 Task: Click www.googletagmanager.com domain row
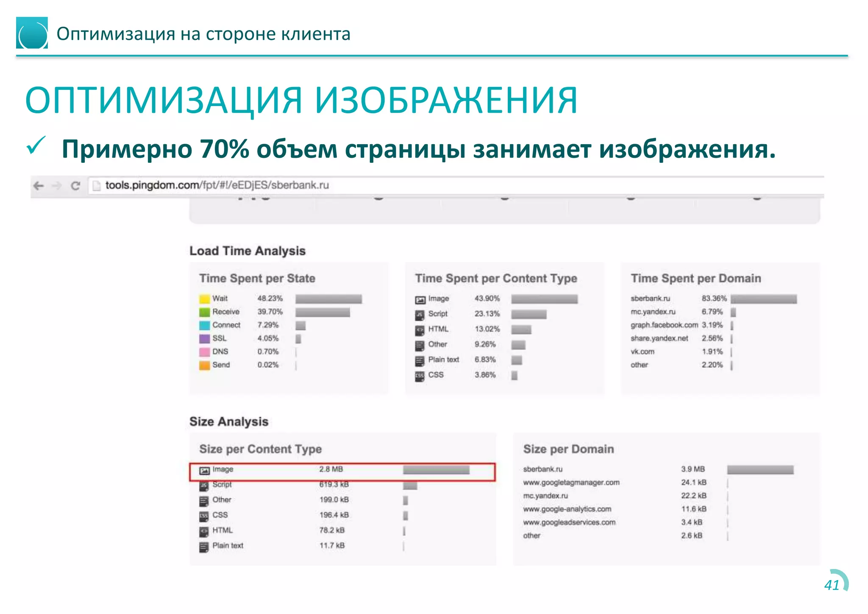(x=626, y=483)
